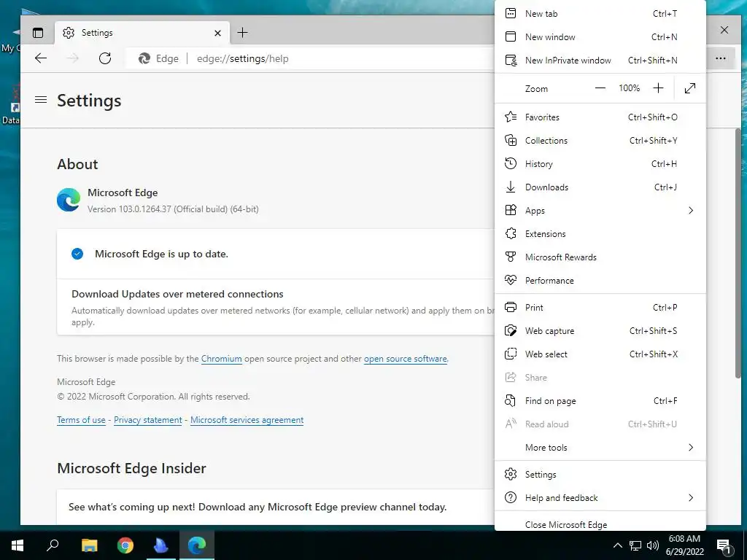Click the New tab menu icon

click(510, 13)
